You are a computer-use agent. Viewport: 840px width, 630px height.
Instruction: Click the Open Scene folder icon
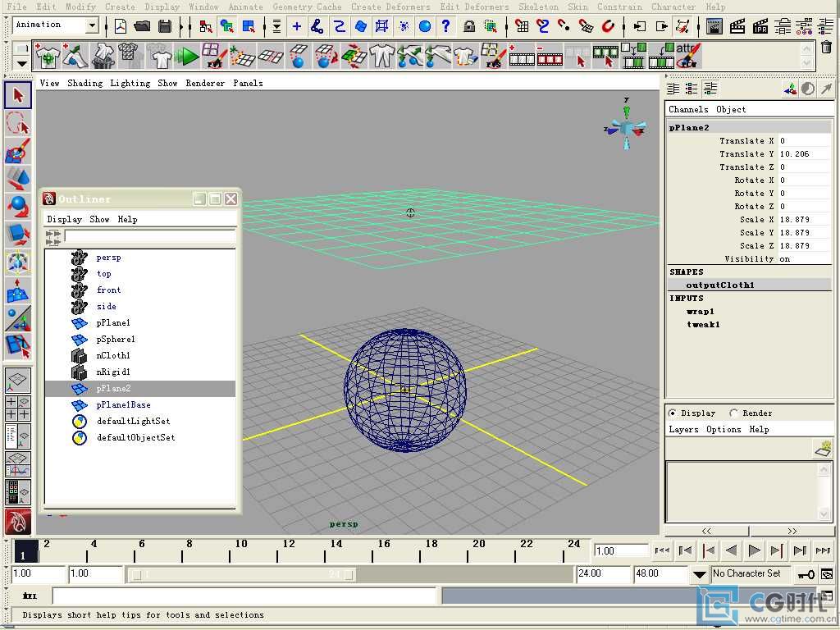142,25
